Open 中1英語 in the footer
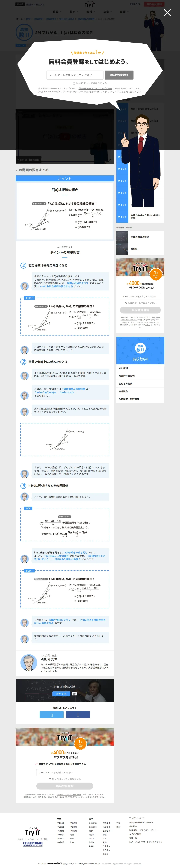 tap(60, 823)
